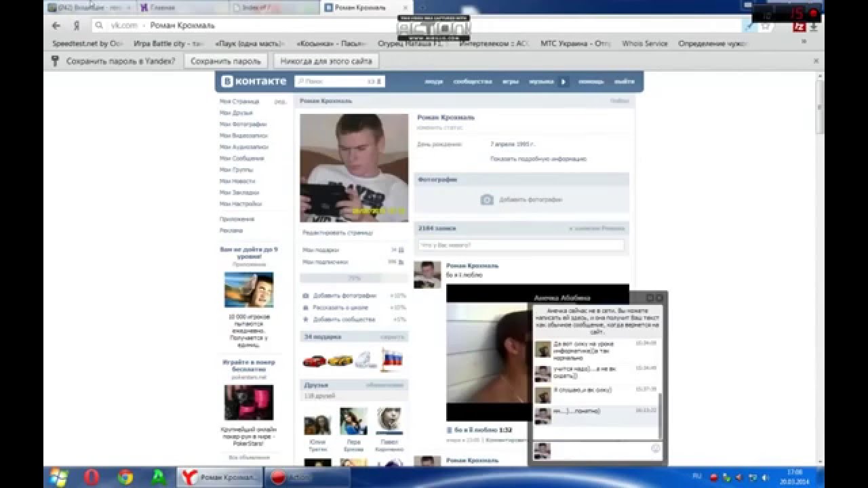
Task: Click the browser back arrow
Action: pyautogui.click(x=56, y=26)
